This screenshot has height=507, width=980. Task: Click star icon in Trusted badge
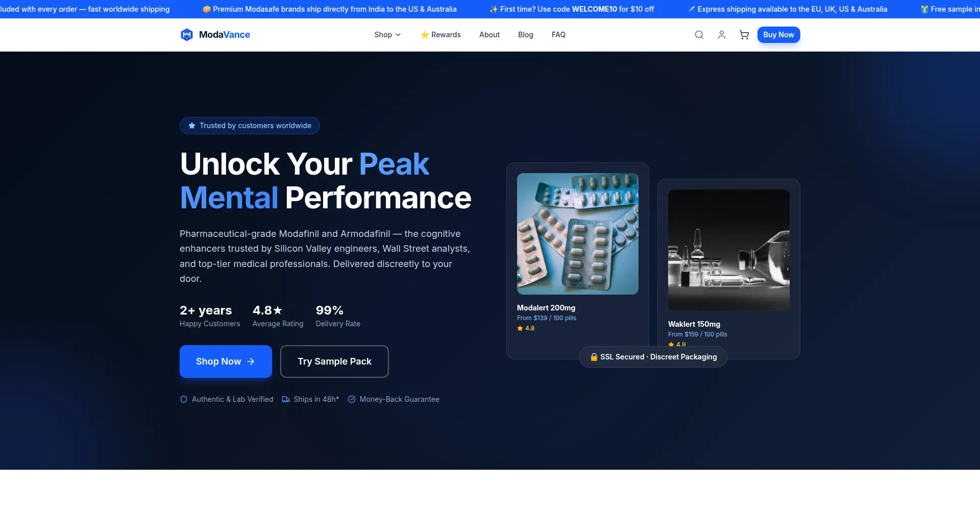(x=192, y=126)
